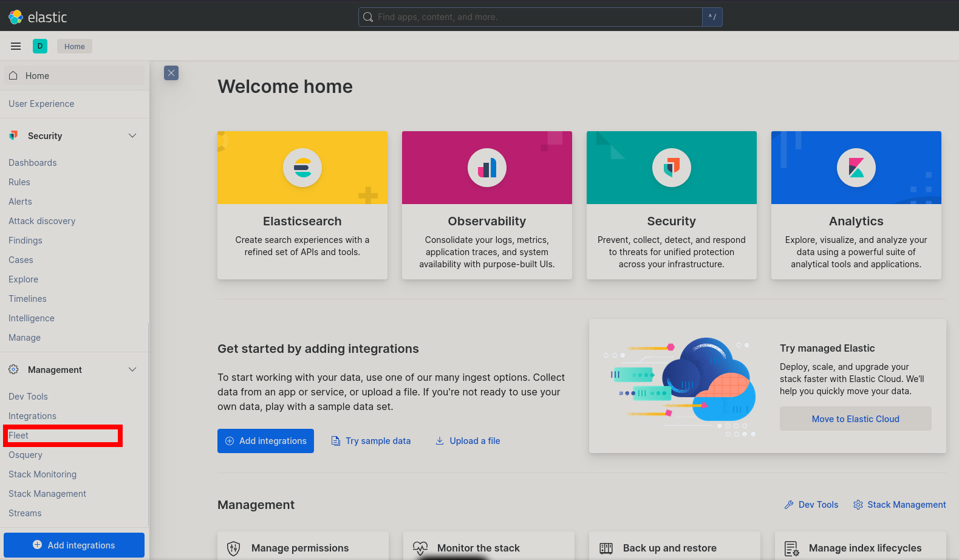Viewport: 959px width, 560px height.
Task: Open Osquery
Action: [26, 455]
